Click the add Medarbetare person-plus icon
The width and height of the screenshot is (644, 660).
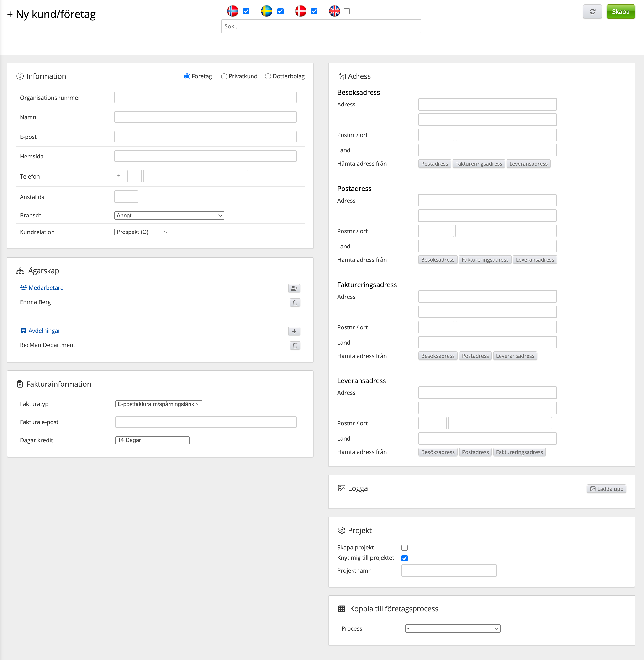pos(294,288)
